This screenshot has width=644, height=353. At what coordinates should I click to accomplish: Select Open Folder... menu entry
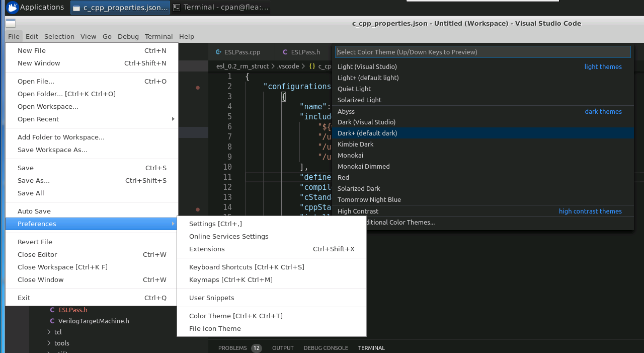(92, 94)
